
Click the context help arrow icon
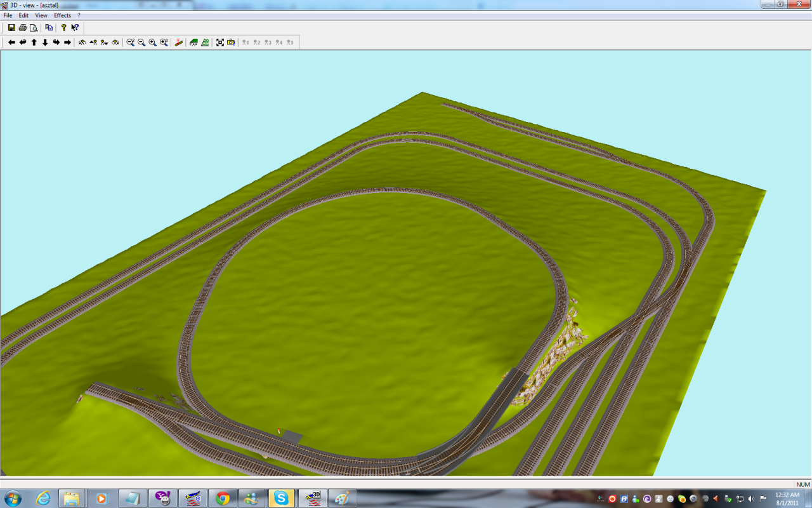click(x=75, y=28)
